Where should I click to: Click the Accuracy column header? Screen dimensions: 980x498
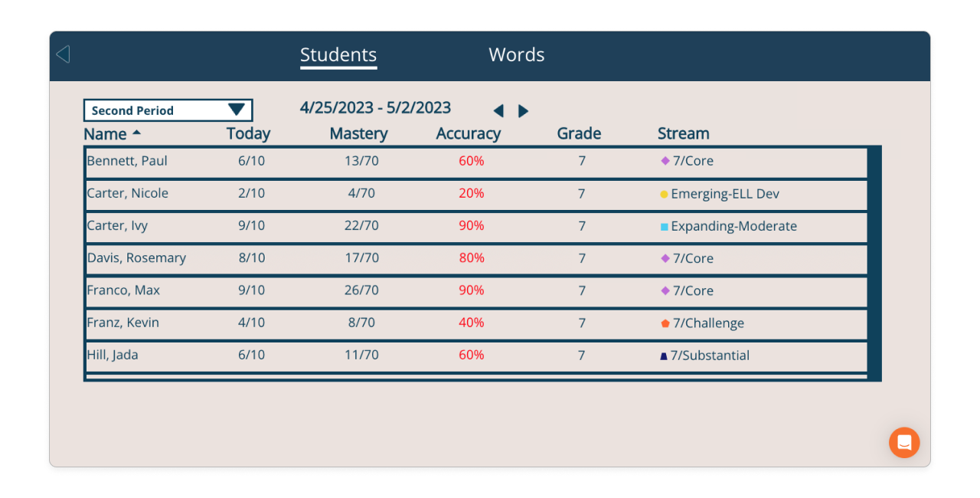click(x=468, y=133)
